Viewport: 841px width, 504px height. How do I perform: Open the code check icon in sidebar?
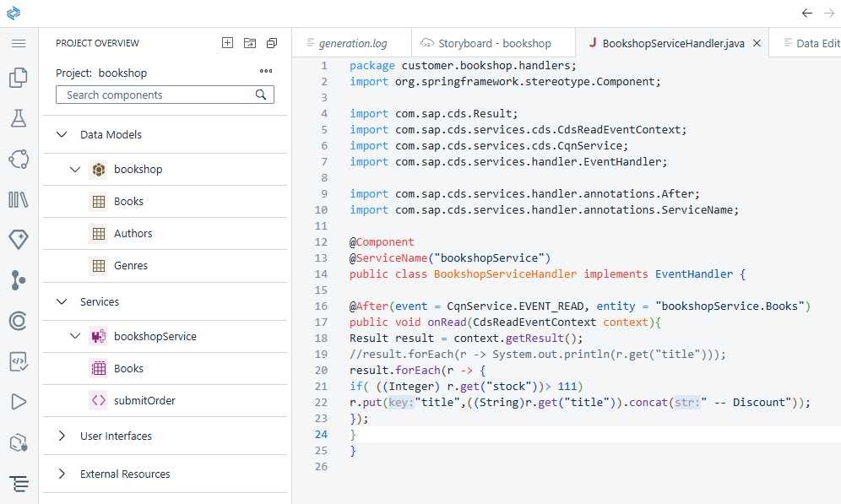19,362
